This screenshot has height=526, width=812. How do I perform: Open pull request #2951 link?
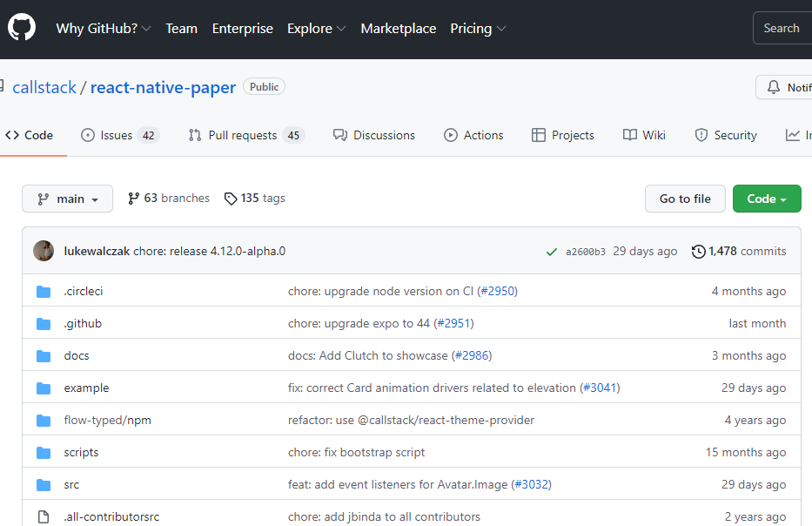coord(454,323)
